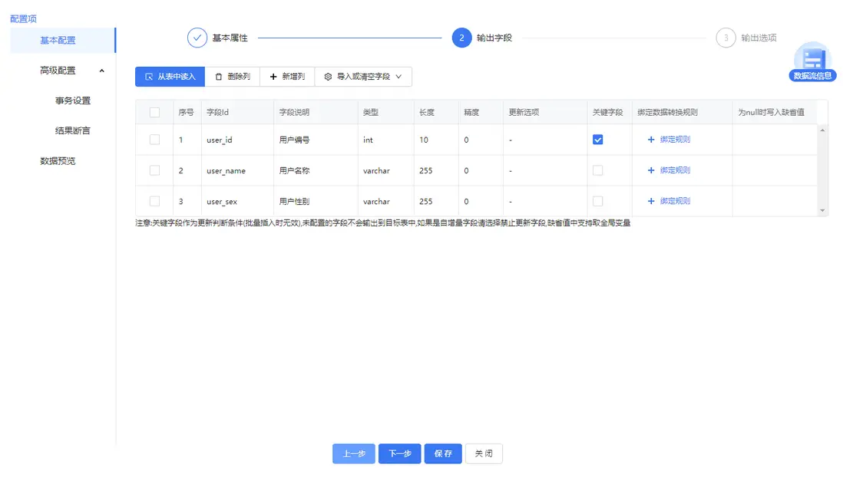This screenshot has height=504, width=843.
Task: Click the 从表中读入 toolbar icon
Action: 148,76
